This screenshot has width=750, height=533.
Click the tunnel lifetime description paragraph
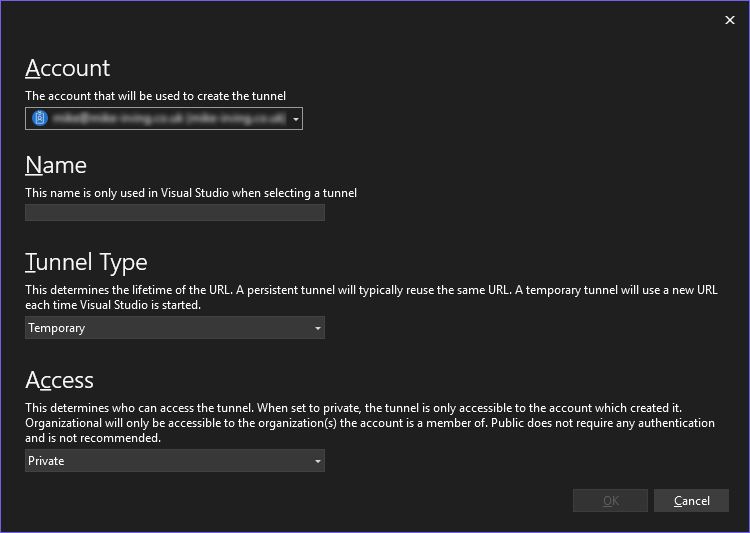click(x=370, y=297)
